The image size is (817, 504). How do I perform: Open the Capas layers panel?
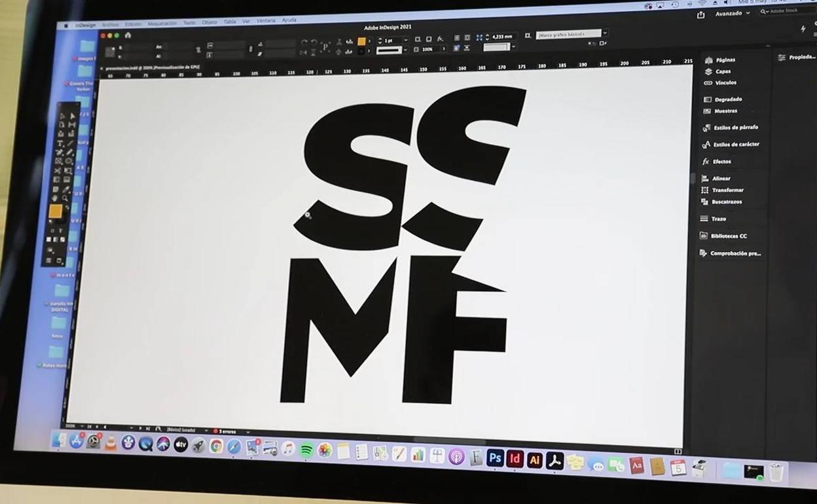(723, 71)
